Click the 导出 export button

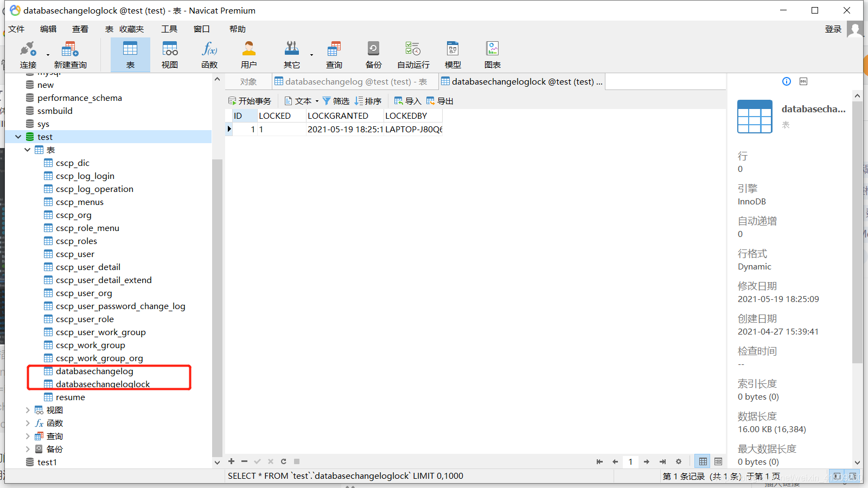click(440, 101)
